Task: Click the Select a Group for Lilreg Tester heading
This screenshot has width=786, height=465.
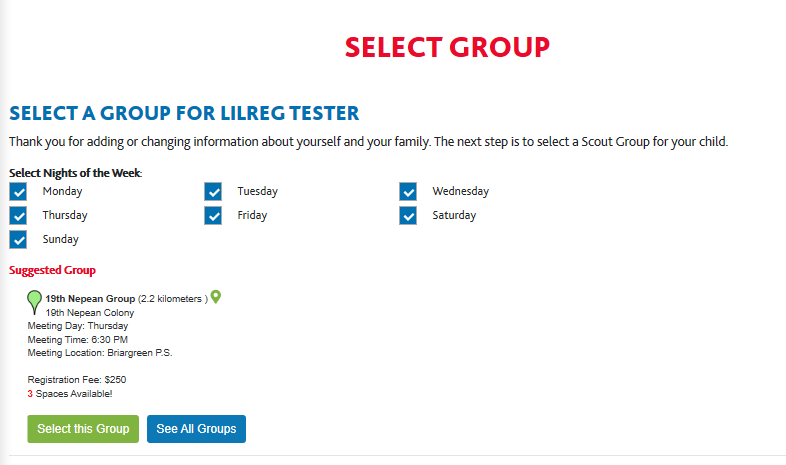Action: pyautogui.click(x=184, y=113)
